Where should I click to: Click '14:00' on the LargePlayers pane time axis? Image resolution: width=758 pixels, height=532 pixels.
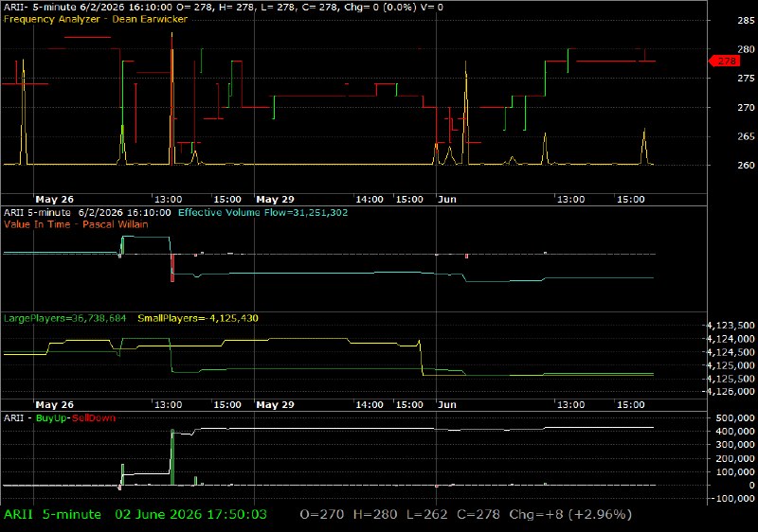pos(370,404)
